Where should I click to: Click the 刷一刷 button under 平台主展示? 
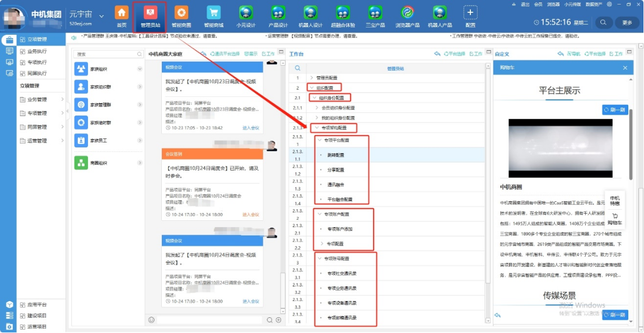point(615,110)
